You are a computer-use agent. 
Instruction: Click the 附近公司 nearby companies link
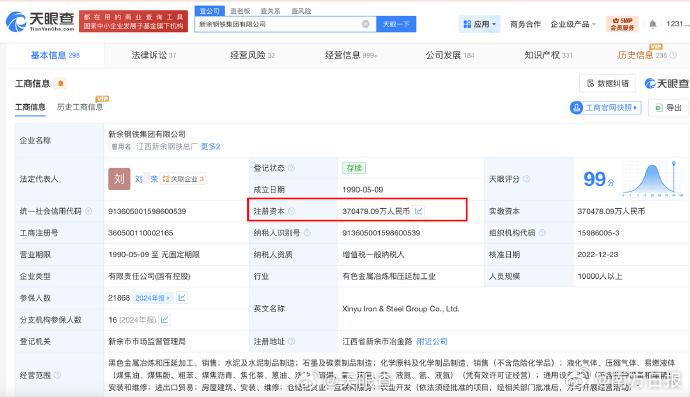click(432, 341)
